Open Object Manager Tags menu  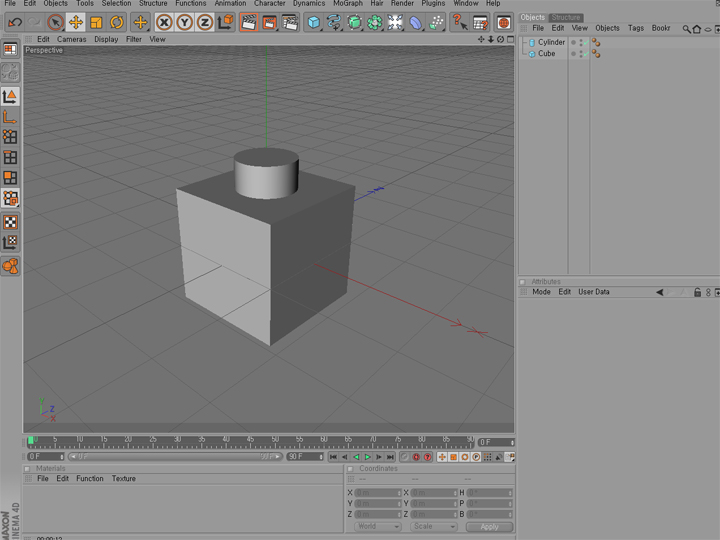(x=636, y=28)
